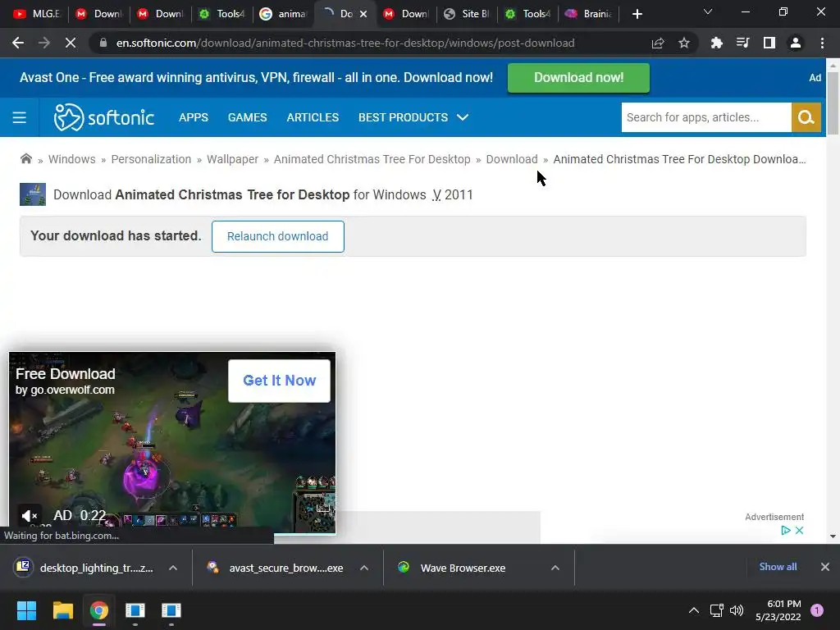Open Chrome's three-dot menu
Screen dimensions: 840x630
point(822,43)
